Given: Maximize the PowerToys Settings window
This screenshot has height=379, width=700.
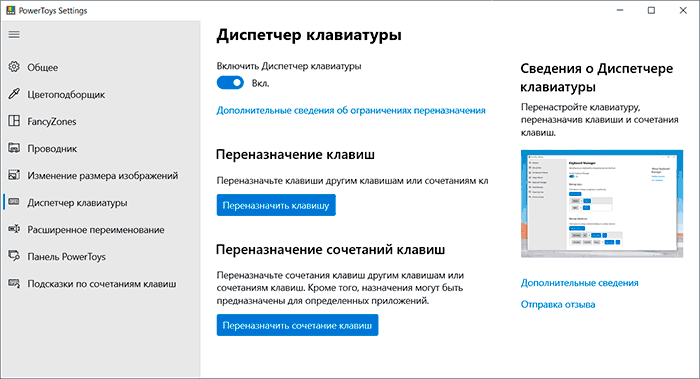Looking at the screenshot, I should (651, 10).
